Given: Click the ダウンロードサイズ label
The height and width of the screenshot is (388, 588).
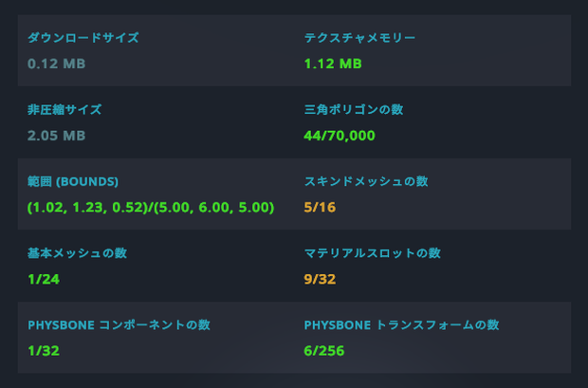Looking at the screenshot, I should tap(83, 38).
